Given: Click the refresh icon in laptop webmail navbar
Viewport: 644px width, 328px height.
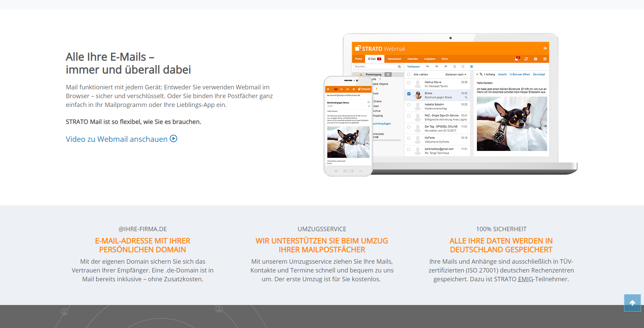Looking at the screenshot, I should pos(526,59).
